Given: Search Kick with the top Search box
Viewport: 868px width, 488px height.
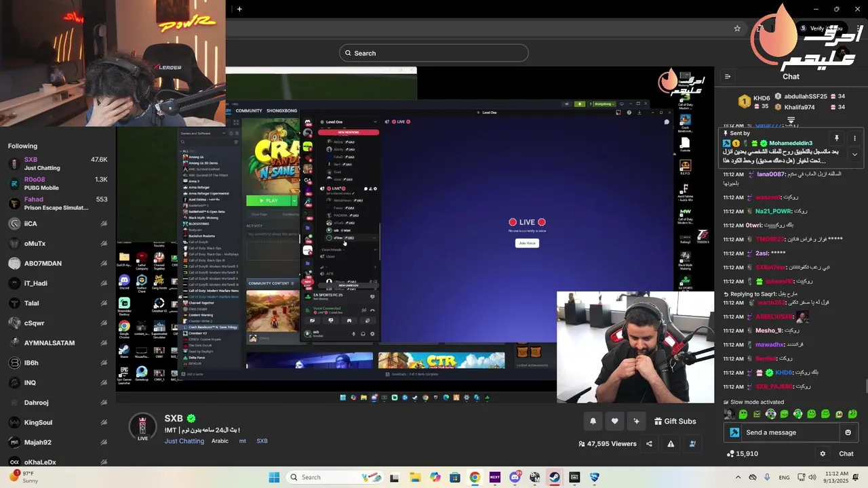Looking at the screenshot, I should pos(434,53).
